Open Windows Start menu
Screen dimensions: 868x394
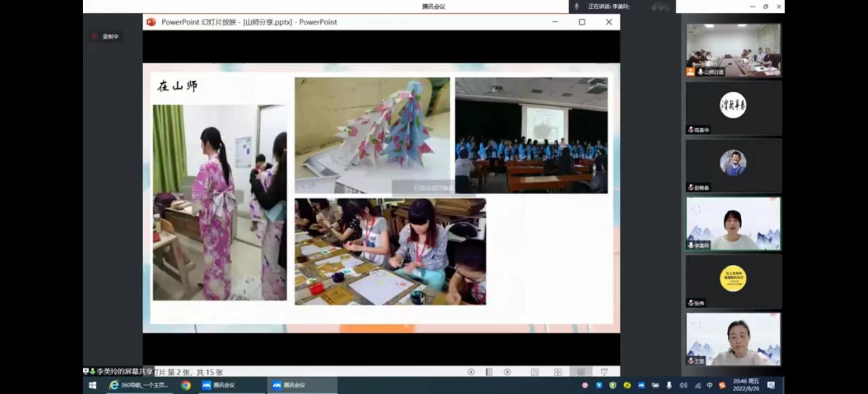92,385
